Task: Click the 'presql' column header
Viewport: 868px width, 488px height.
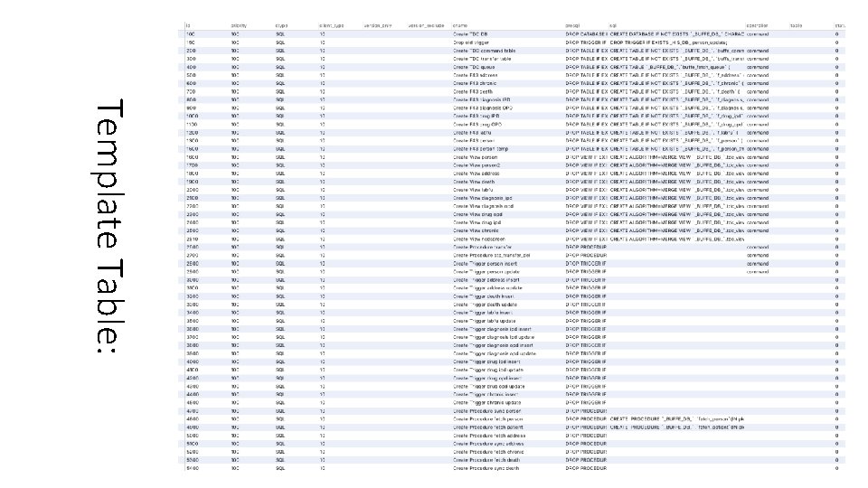Action: [572, 26]
